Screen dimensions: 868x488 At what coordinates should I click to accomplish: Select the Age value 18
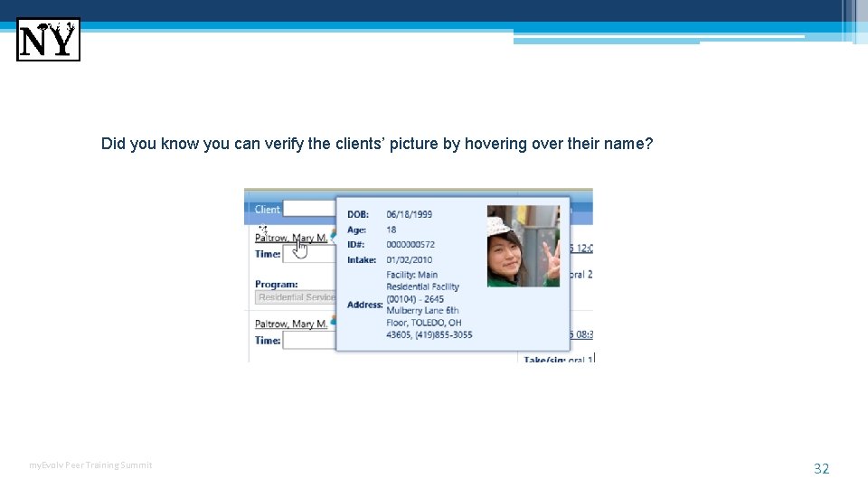pyautogui.click(x=391, y=230)
